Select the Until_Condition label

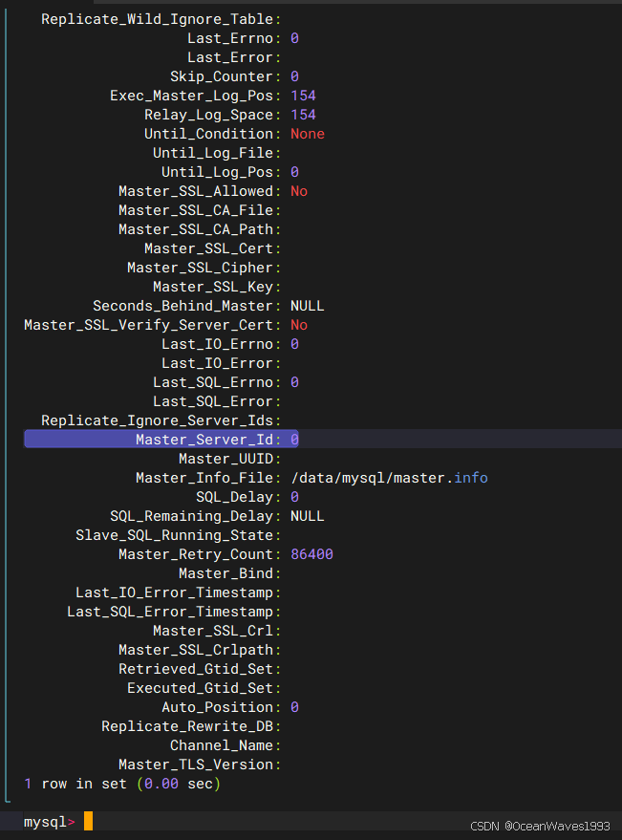(x=209, y=134)
